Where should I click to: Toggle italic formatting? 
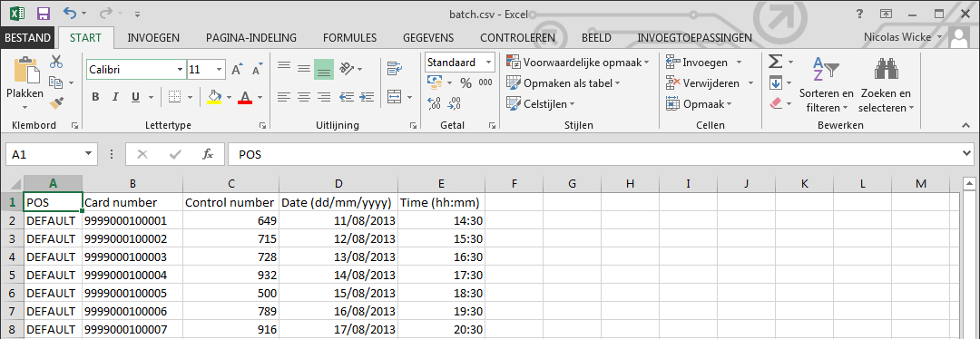pyautogui.click(x=115, y=97)
